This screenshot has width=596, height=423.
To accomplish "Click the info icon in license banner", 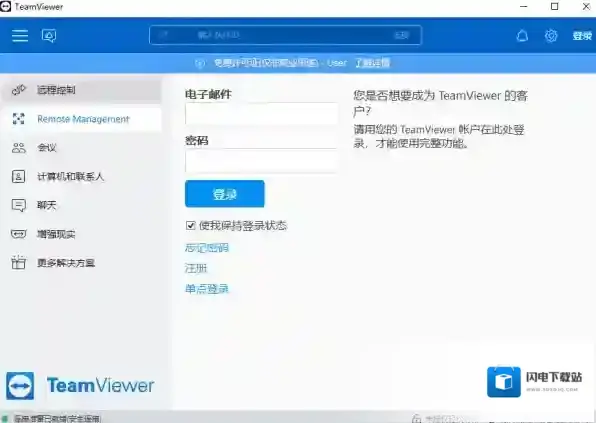I will [x=200, y=63].
